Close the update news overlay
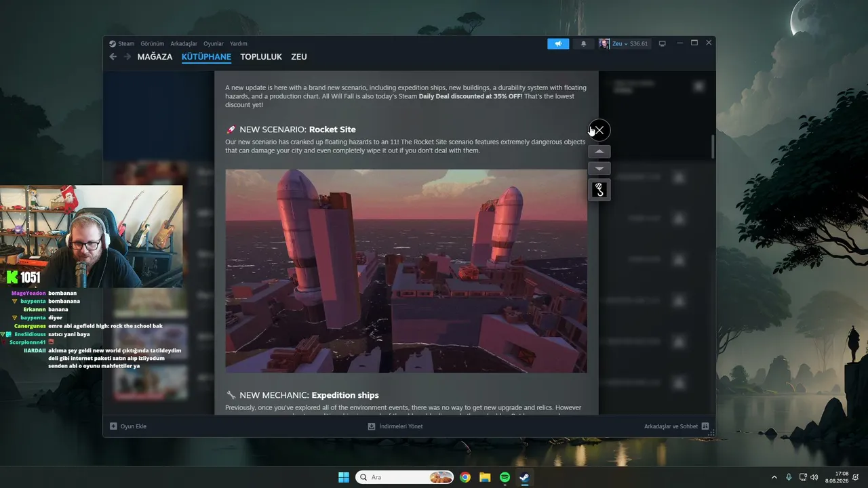 (x=599, y=130)
